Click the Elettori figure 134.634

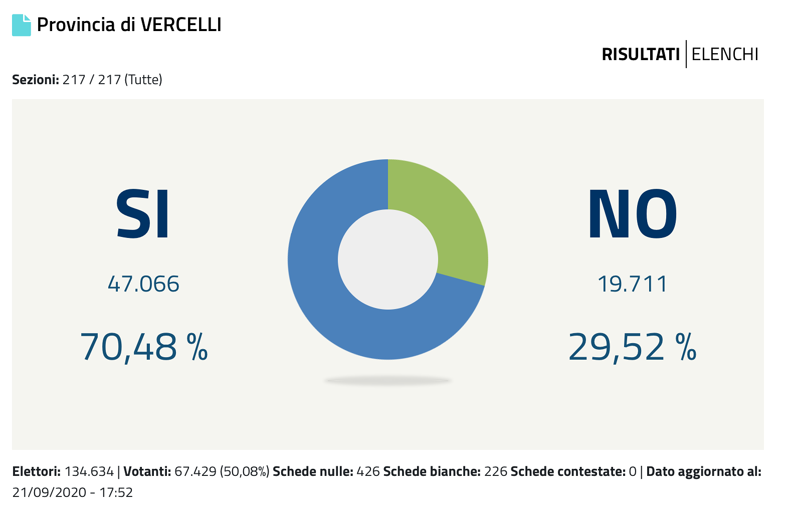[89, 471]
